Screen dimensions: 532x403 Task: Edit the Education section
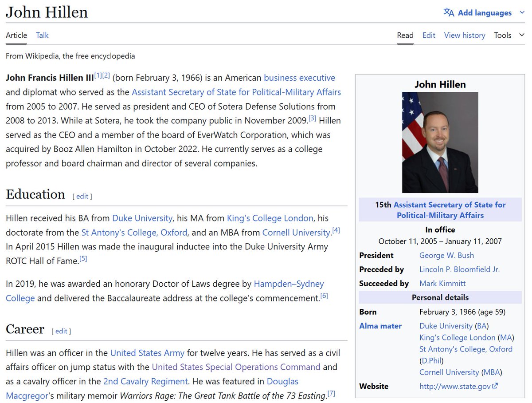point(82,196)
